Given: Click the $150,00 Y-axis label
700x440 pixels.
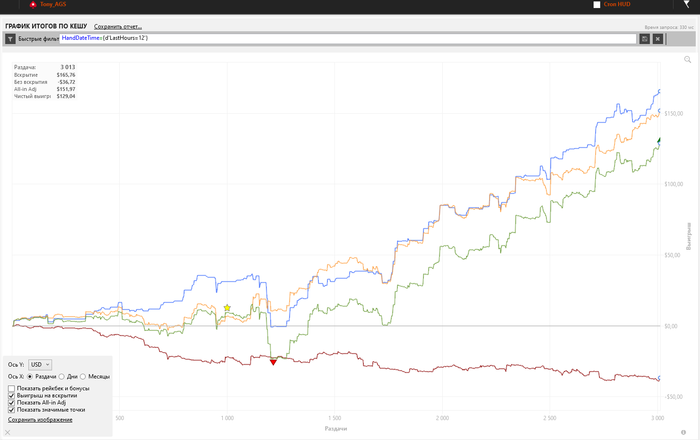Looking at the screenshot, I should tap(674, 114).
